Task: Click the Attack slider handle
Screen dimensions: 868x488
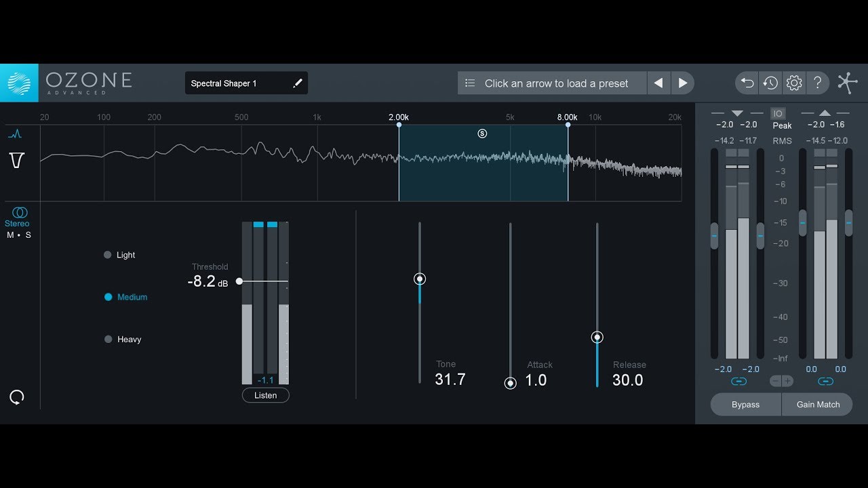Action: pyautogui.click(x=511, y=383)
